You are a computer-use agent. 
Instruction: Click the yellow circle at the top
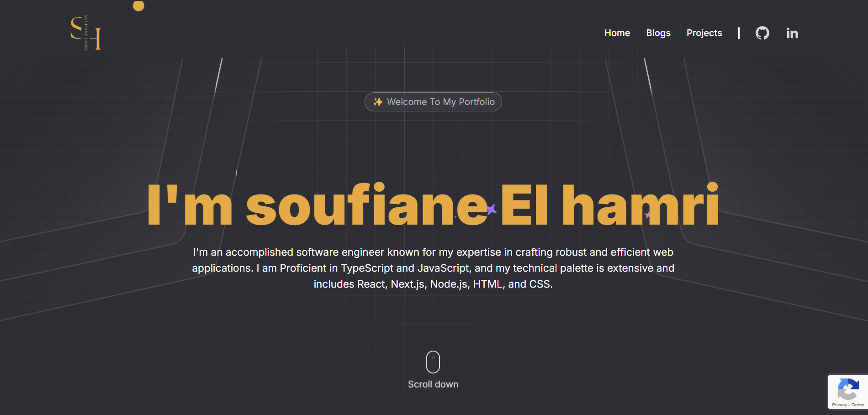pyautogui.click(x=138, y=5)
